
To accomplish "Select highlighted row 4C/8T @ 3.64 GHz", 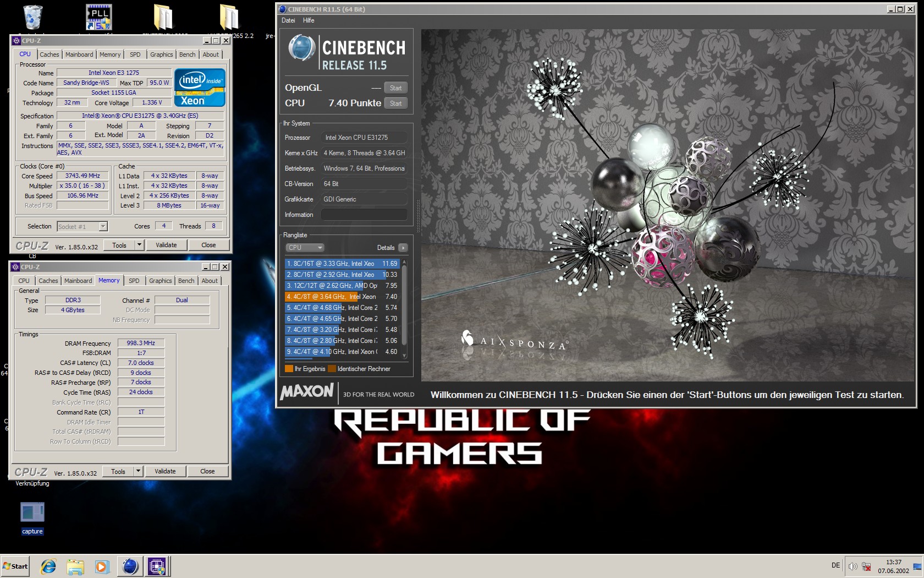I will coord(342,297).
